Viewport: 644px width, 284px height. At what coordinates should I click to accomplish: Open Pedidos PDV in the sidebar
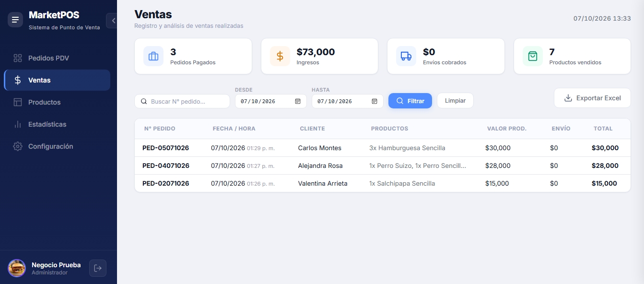(x=57, y=58)
